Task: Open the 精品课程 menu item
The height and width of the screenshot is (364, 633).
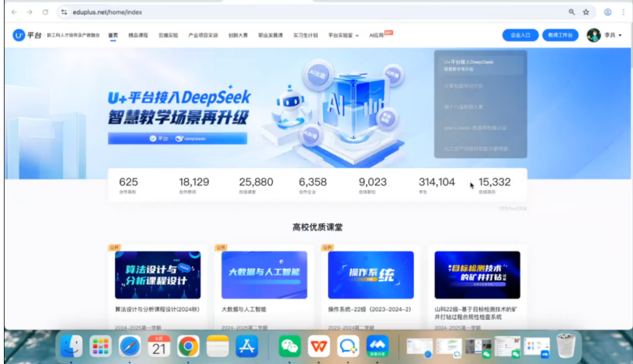Action: click(138, 35)
